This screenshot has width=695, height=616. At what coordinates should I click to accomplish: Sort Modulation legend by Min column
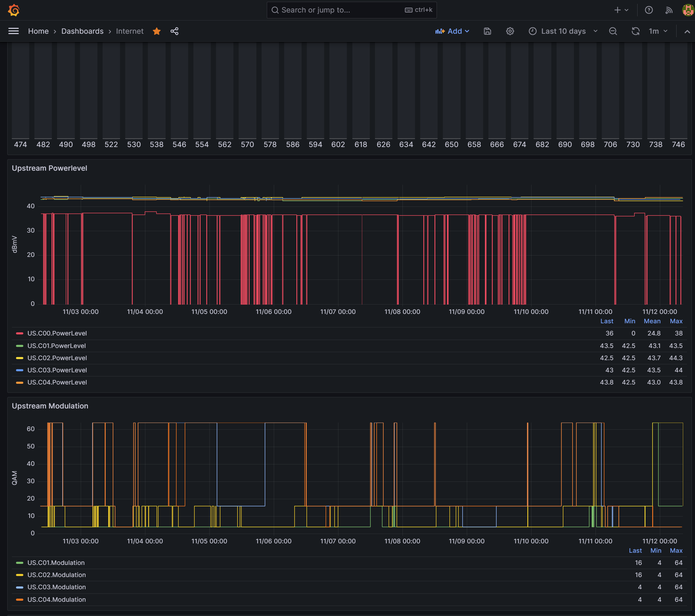click(656, 551)
